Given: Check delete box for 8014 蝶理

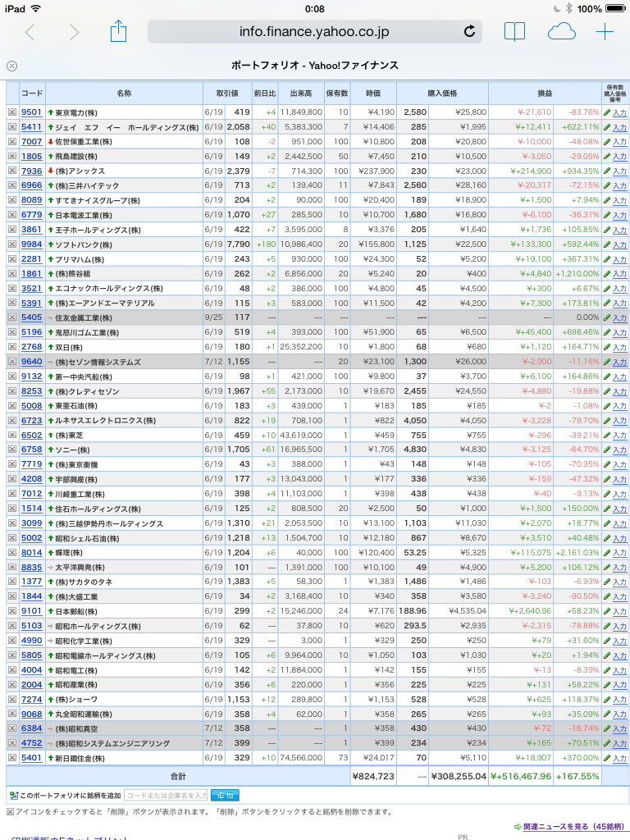Looking at the screenshot, I should coord(11,552).
